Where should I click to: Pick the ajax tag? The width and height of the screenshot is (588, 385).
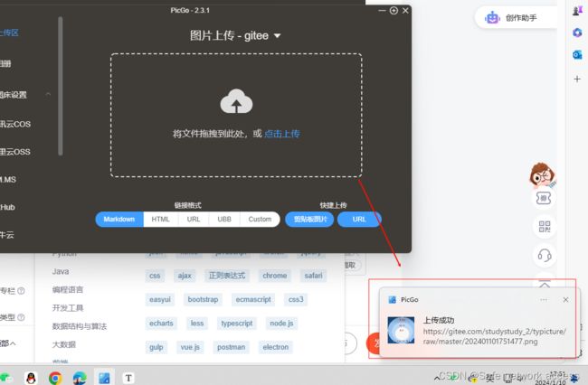click(185, 276)
